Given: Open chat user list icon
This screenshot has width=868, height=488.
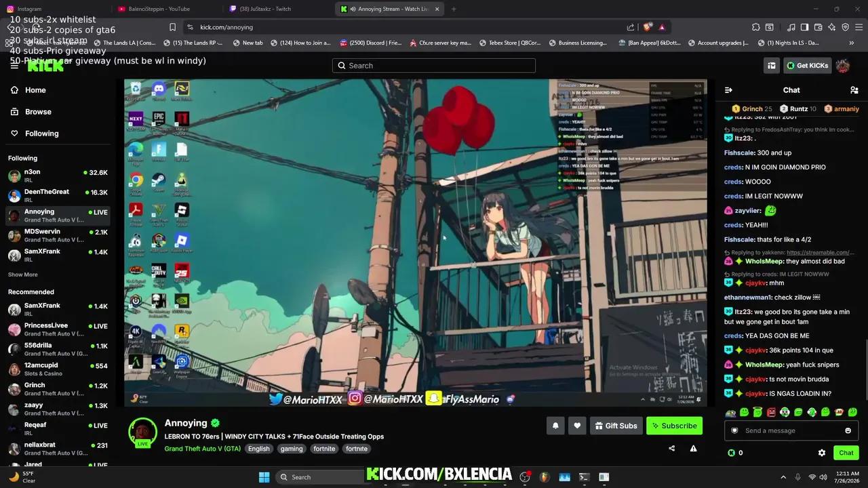Looking at the screenshot, I should click(x=854, y=90).
